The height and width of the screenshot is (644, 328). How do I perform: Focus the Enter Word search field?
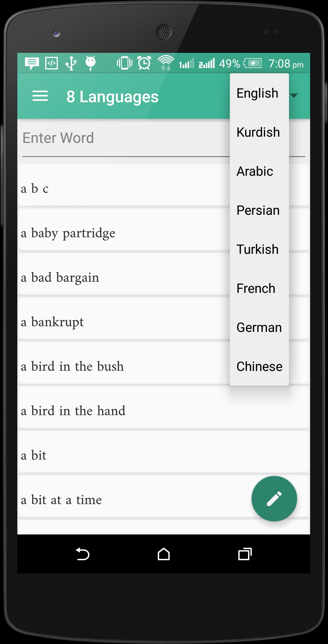122,138
